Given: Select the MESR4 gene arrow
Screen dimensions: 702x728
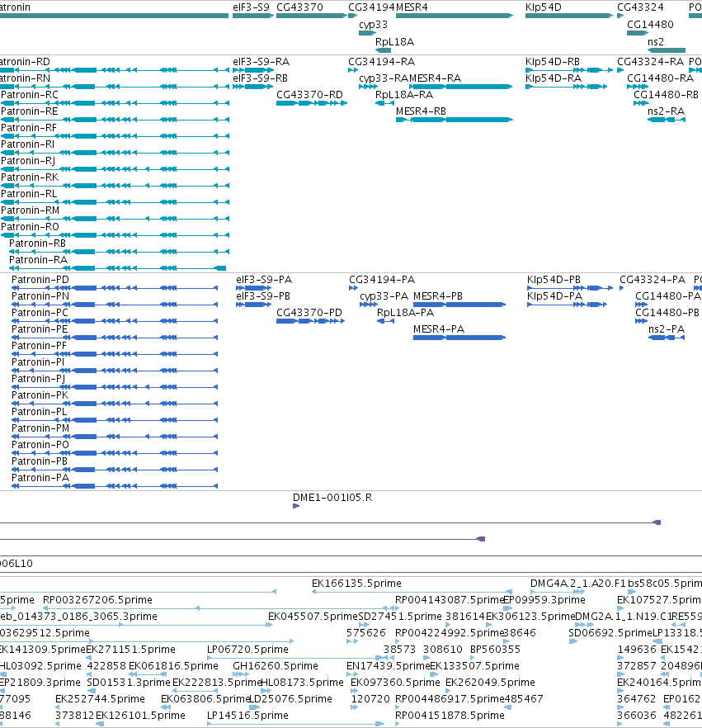Looking at the screenshot, I should (x=455, y=16).
